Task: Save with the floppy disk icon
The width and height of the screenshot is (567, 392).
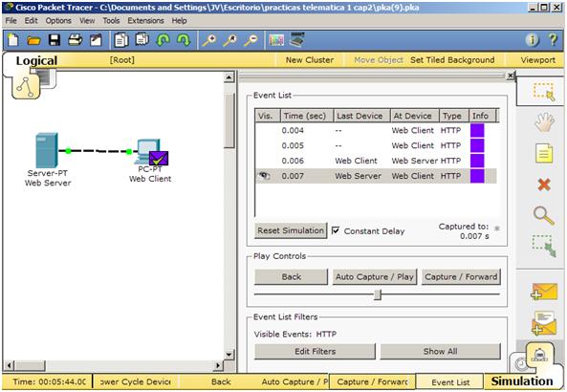Action: [55, 40]
